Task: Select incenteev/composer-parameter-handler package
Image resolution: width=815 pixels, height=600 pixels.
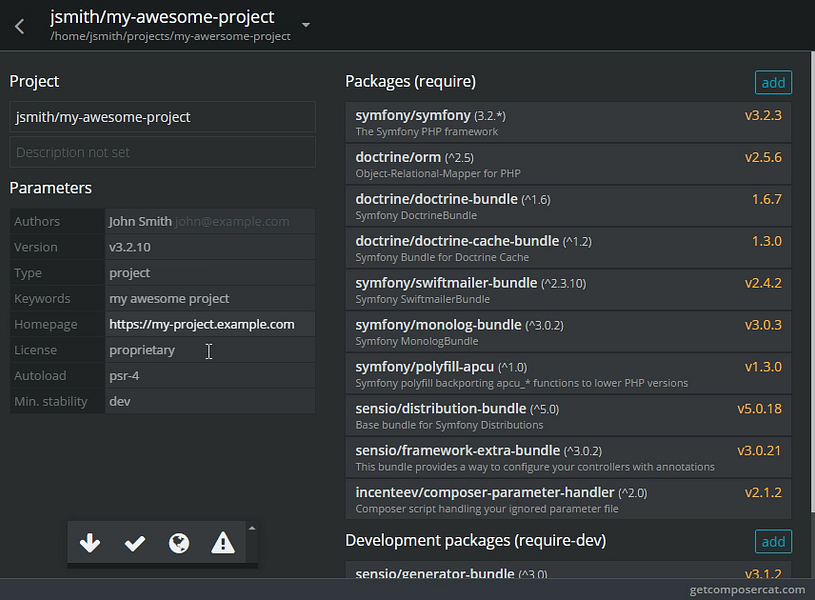Action: pyautogui.click(x=568, y=500)
